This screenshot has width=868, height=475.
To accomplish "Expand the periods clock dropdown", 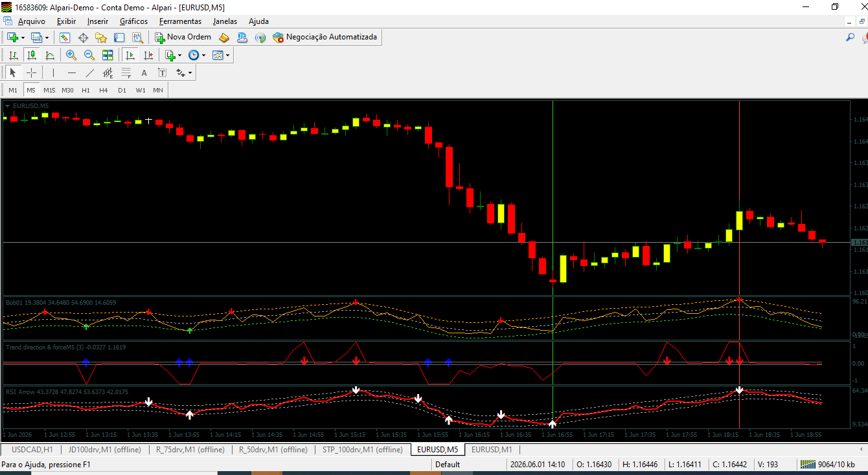I will pyautogui.click(x=203, y=55).
